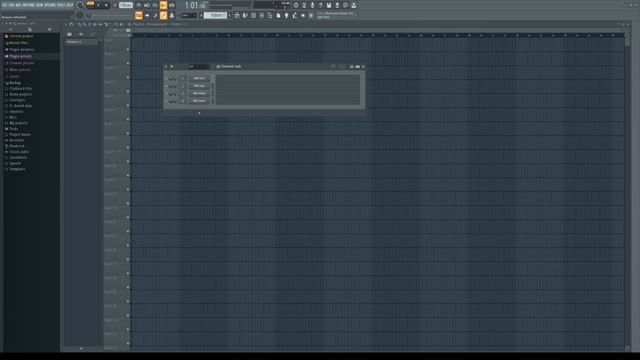Open the Pattern 1 selector in toolbar

216,15
